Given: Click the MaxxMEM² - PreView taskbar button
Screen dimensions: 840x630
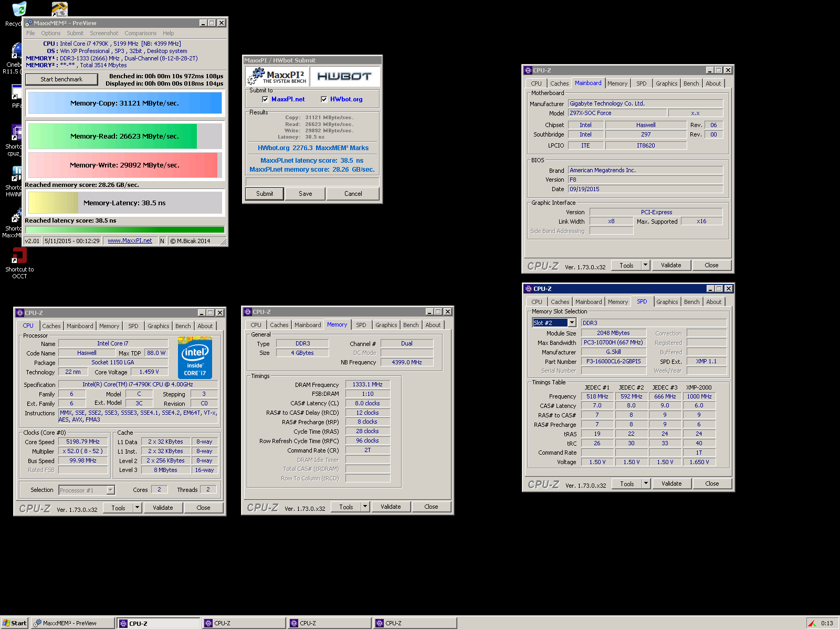Looking at the screenshot, I should (x=72, y=623).
